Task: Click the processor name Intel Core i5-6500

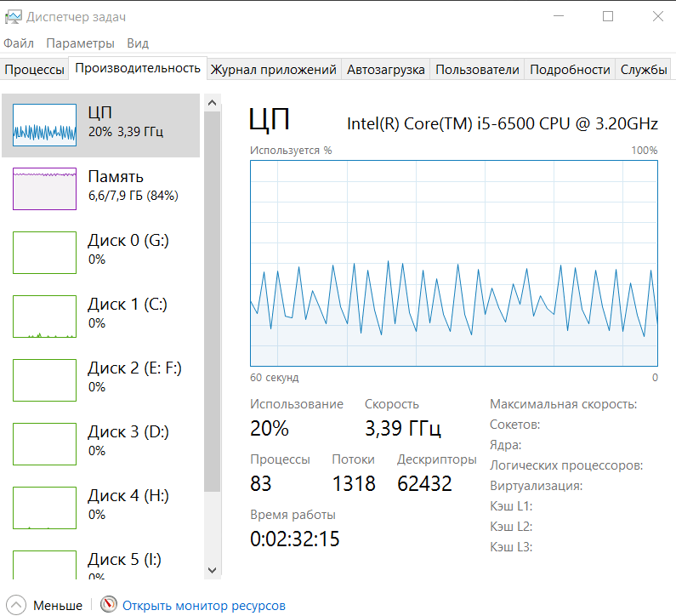Action: (x=503, y=123)
